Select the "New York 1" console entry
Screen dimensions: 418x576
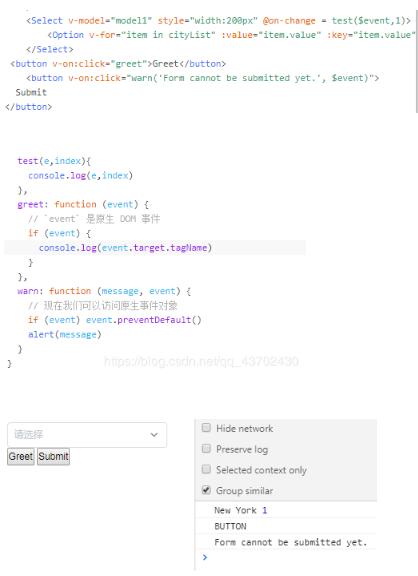(241, 510)
